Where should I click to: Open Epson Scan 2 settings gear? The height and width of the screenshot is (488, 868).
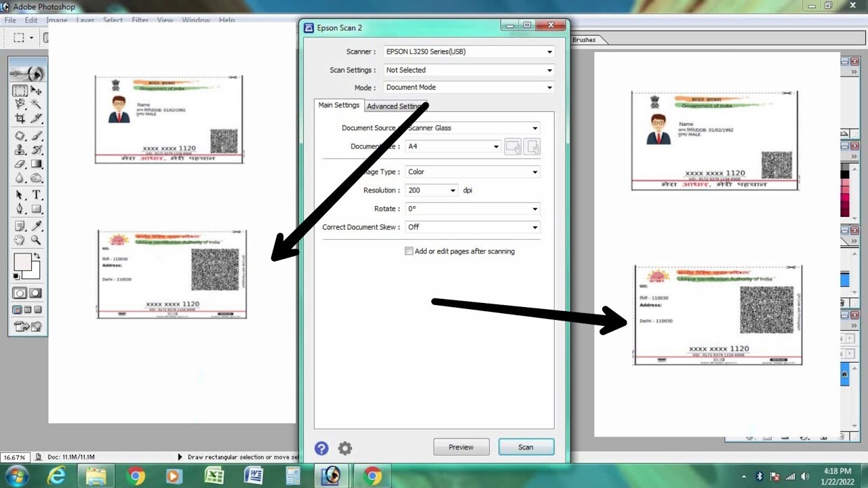[x=345, y=448]
